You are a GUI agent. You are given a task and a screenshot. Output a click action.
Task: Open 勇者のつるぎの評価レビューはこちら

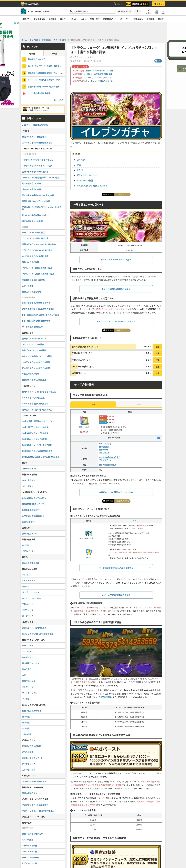point(116,492)
